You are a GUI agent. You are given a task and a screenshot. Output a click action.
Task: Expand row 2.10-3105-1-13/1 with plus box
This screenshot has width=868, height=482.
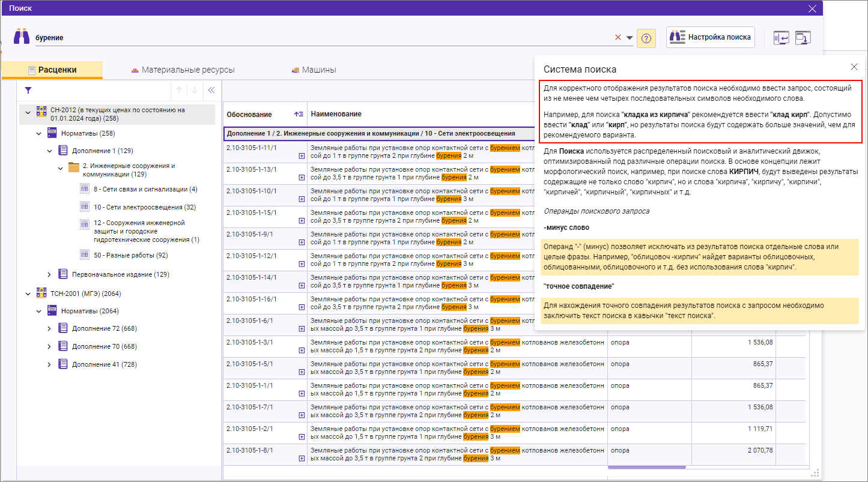pos(302,178)
